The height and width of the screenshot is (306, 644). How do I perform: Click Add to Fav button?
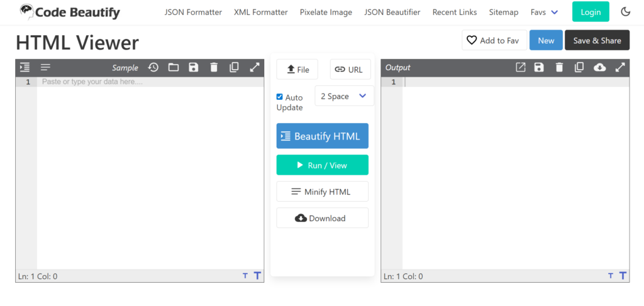[494, 40]
